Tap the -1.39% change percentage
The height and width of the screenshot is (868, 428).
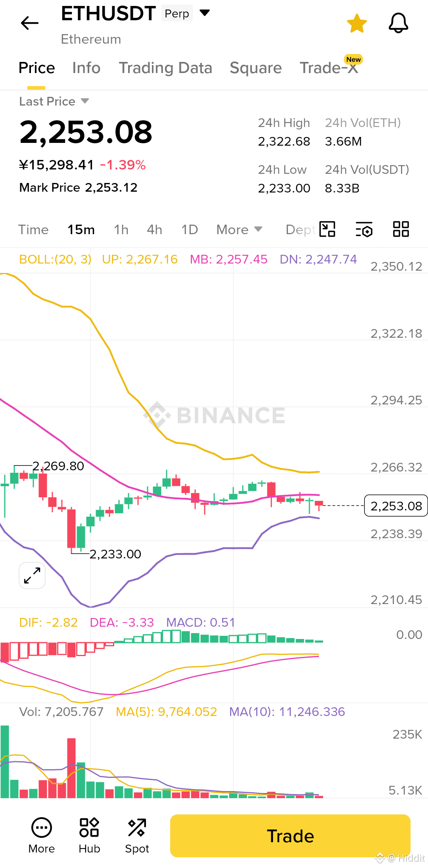[123, 165]
